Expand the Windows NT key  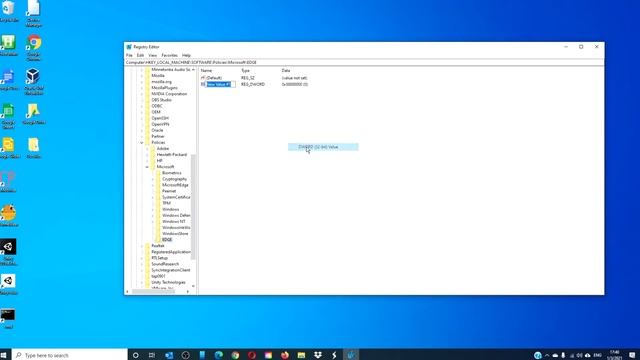point(153,222)
